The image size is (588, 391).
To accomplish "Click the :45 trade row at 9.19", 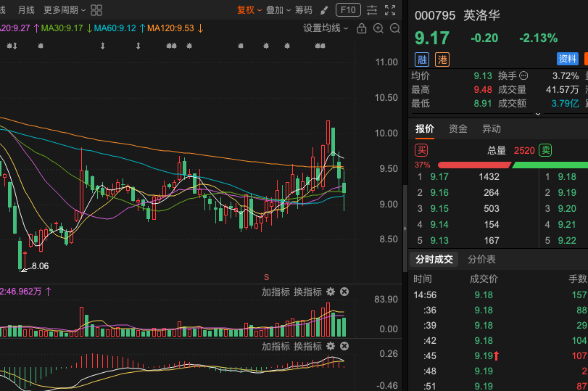I will pyautogui.click(x=500, y=355).
